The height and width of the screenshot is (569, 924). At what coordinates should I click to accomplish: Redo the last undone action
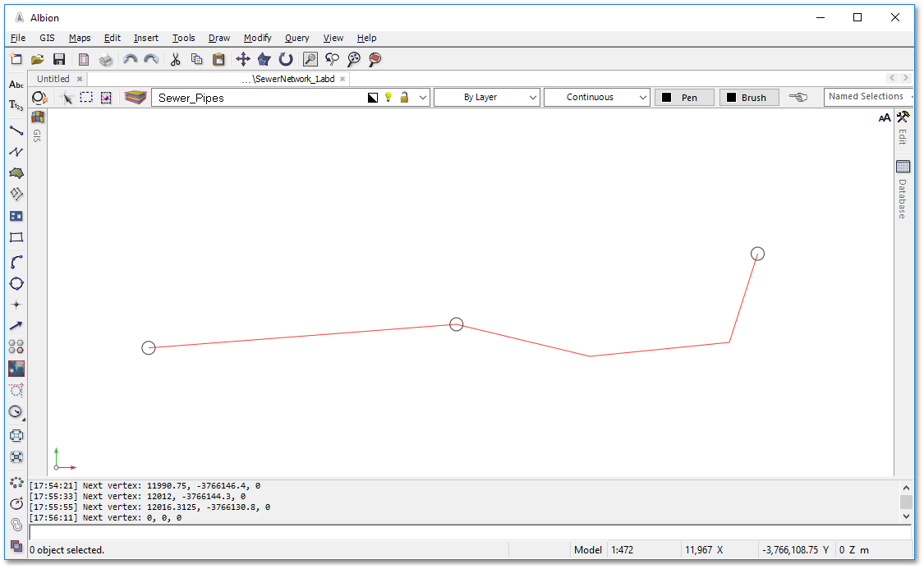coord(151,59)
